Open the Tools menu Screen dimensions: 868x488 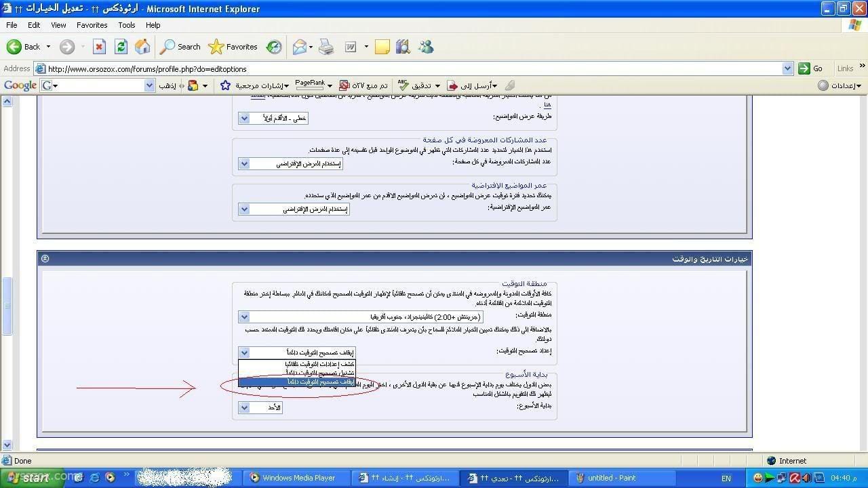(127, 25)
